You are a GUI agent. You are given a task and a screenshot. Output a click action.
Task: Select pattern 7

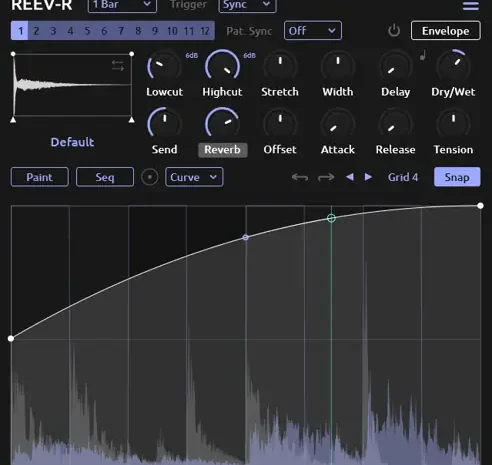(121, 31)
